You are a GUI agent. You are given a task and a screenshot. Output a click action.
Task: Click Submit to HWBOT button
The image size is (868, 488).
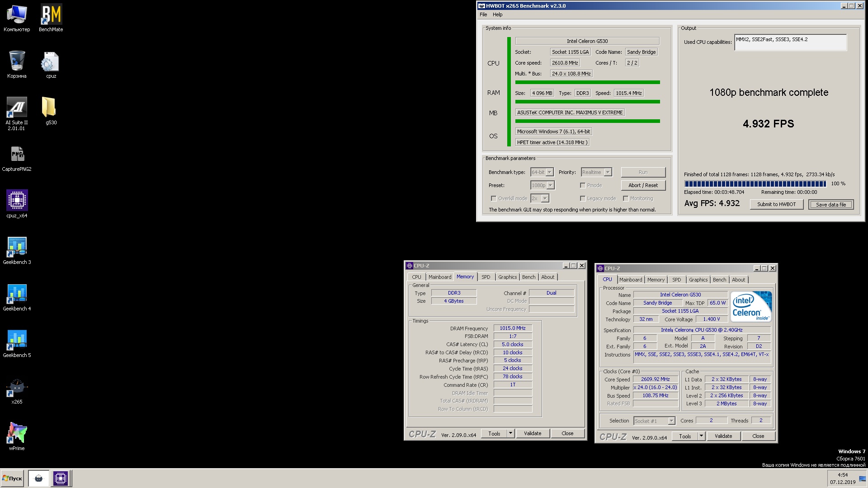pyautogui.click(x=776, y=204)
